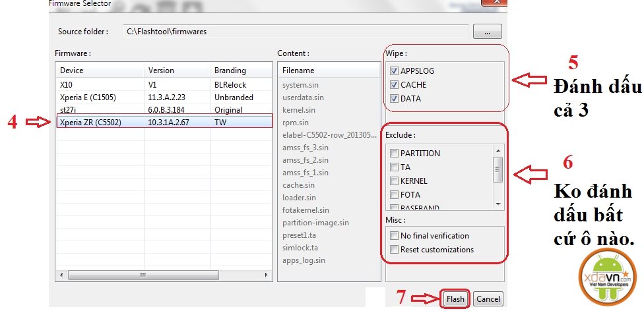
Task: Close the Firmware Selector window
Action: click(494, 3)
